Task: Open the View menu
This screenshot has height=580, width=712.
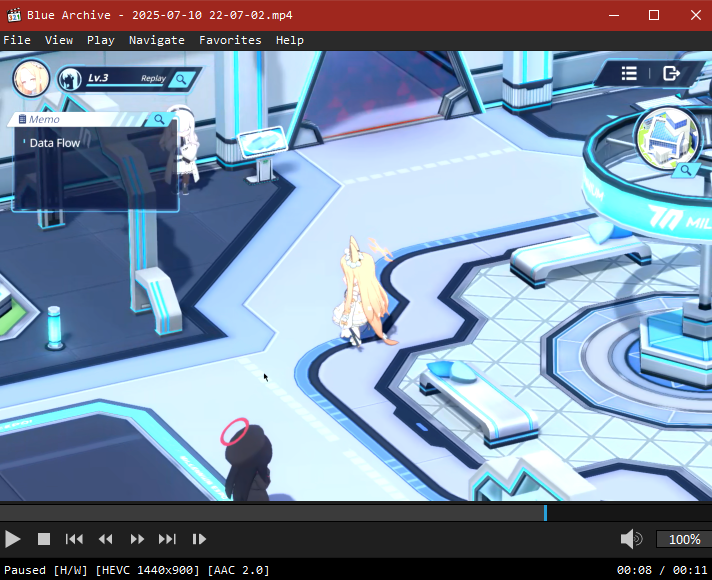Action: click(59, 40)
